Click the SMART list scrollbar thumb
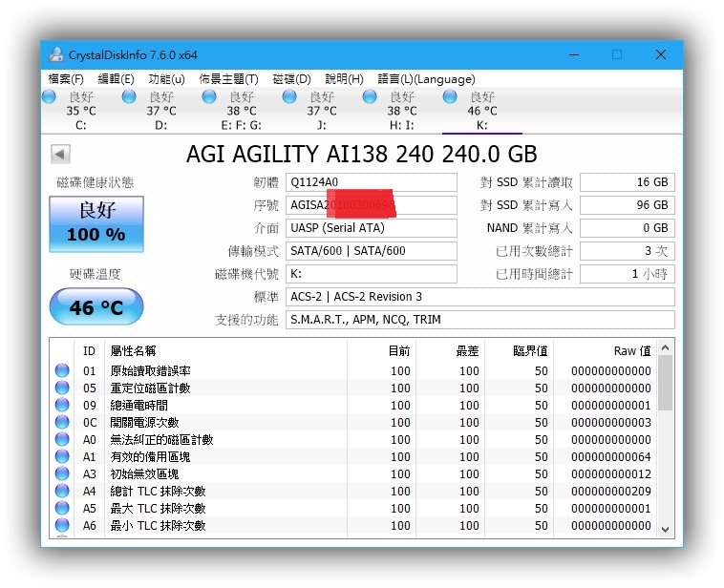Image resolution: width=724 pixels, height=588 pixels. point(666,383)
